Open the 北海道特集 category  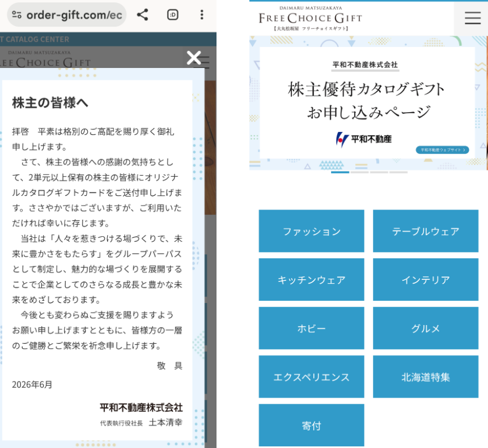tap(426, 377)
